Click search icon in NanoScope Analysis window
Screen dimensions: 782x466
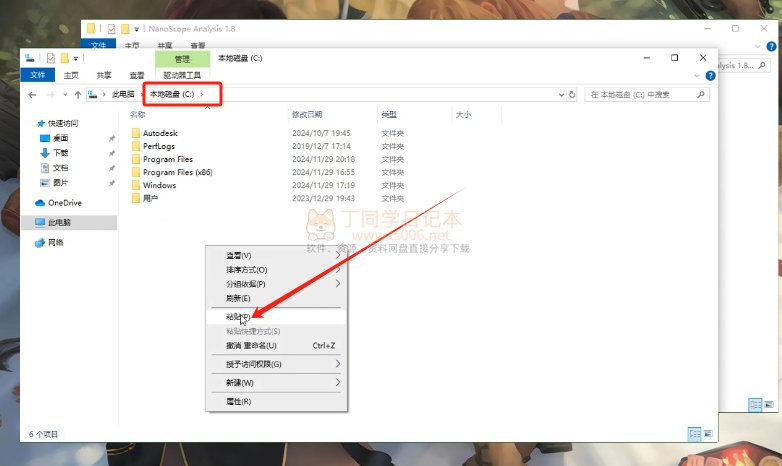click(x=762, y=65)
